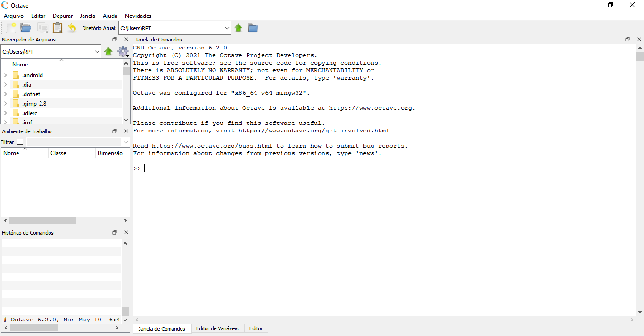The image size is (644, 336).
Task: Undock the Histórico de Comandos panel
Action: 115,232
